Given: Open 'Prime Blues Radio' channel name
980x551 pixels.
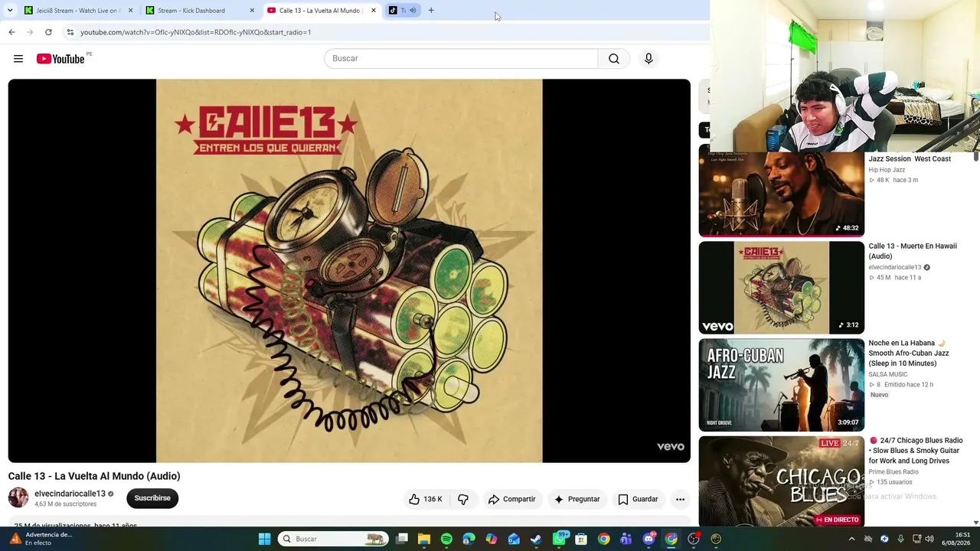Looking at the screenshot, I should pyautogui.click(x=893, y=472).
